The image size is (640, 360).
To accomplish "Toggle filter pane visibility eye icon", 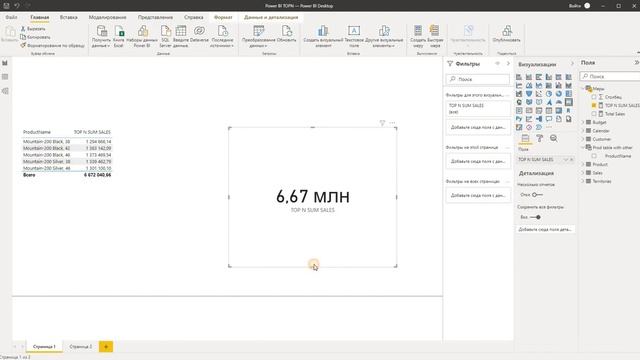I will click(498, 64).
